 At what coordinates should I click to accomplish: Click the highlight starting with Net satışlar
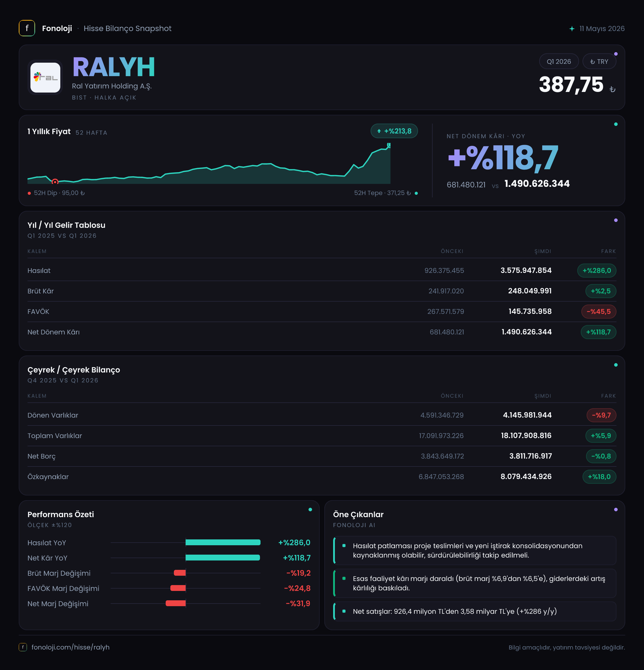pos(475,611)
